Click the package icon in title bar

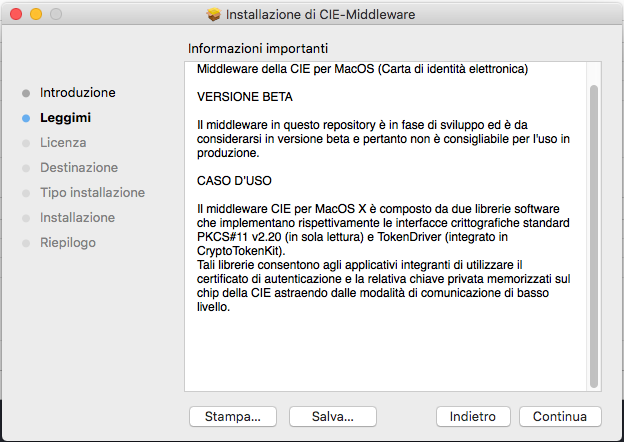point(214,15)
